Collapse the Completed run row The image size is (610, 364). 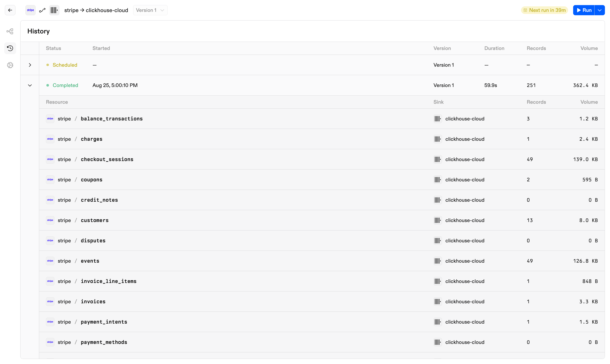pos(30,85)
